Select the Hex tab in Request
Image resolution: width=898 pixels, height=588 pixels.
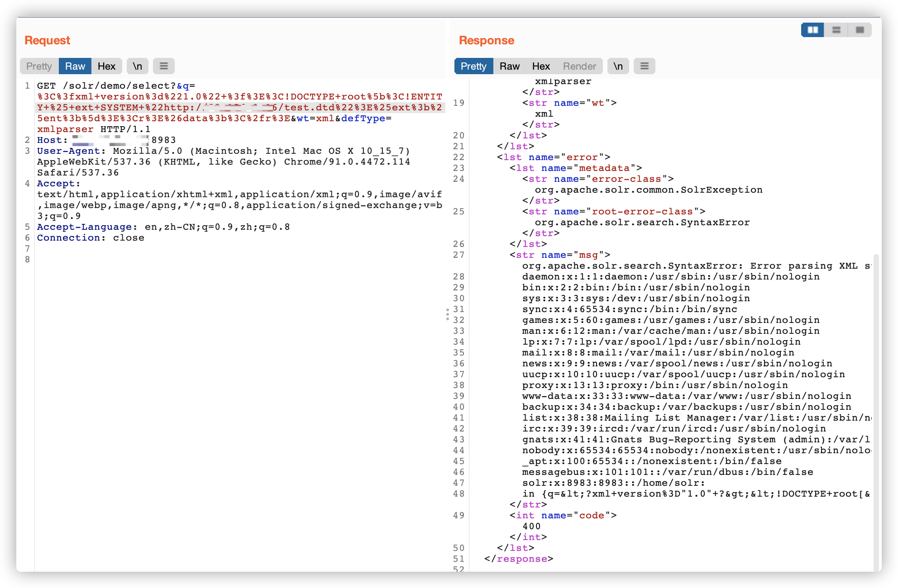(107, 66)
